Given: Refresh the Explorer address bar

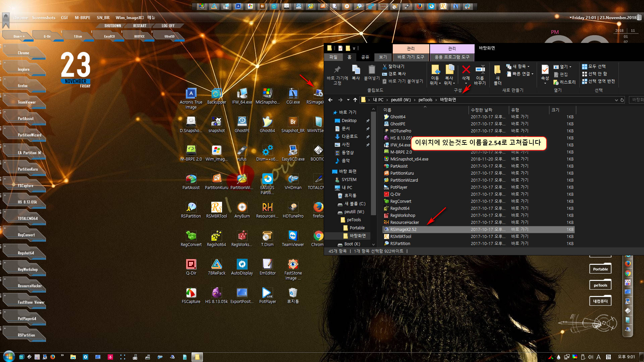Looking at the screenshot, I should point(622,100).
